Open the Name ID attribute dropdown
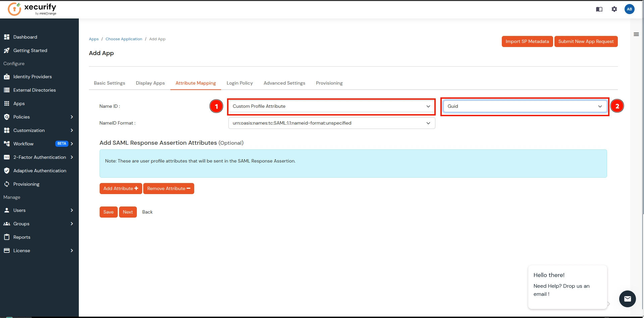This screenshot has height=318, width=644. [331, 106]
